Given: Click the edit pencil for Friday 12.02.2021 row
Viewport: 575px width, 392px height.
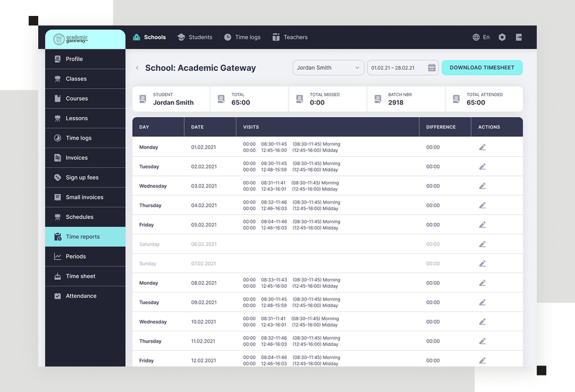Looking at the screenshot, I should click(482, 361).
